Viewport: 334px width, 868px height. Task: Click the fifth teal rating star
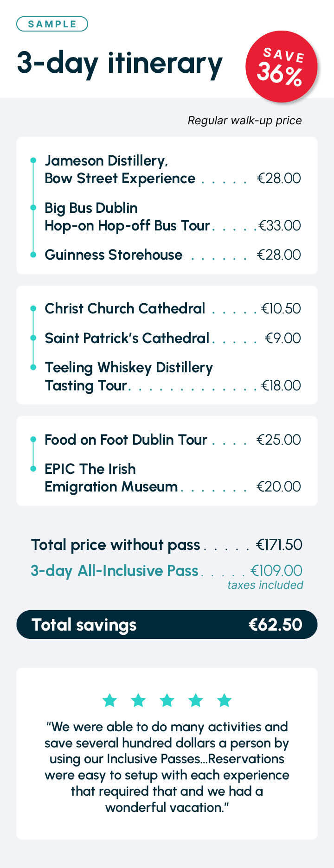click(224, 700)
